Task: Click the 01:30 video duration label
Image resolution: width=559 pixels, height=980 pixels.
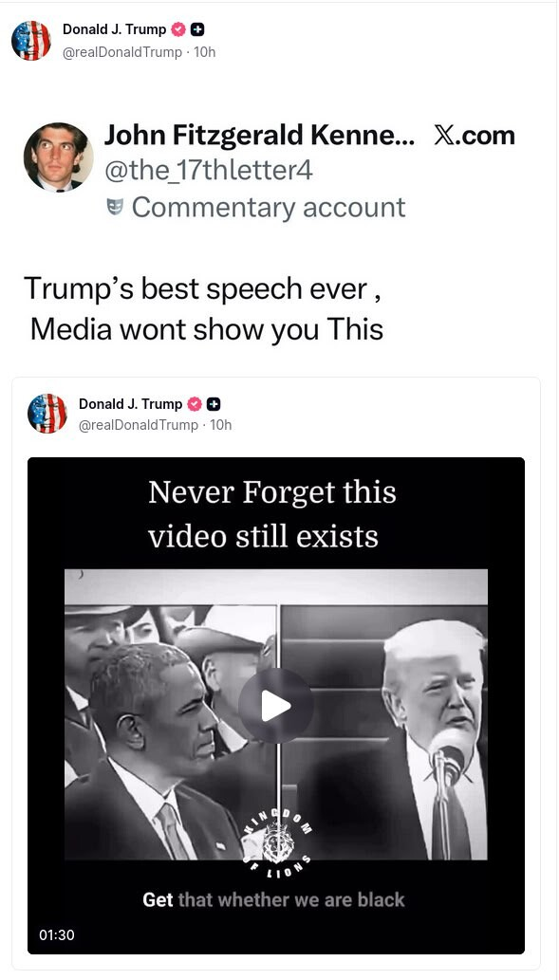Action: click(57, 934)
